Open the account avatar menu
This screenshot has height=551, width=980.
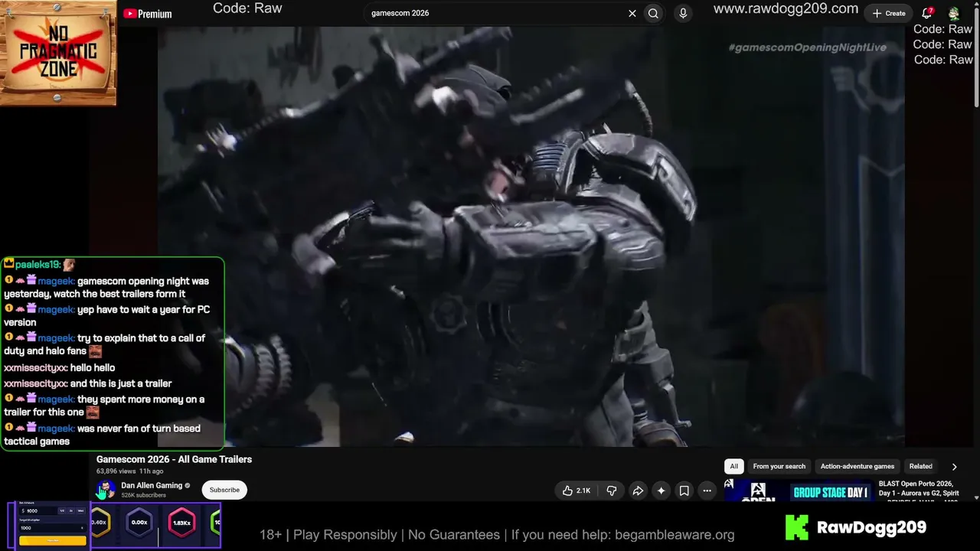954,13
